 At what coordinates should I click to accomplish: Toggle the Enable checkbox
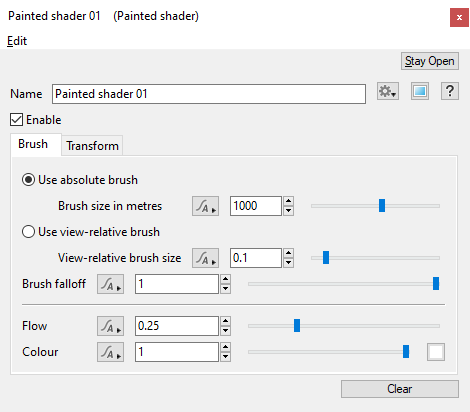coord(16,120)
